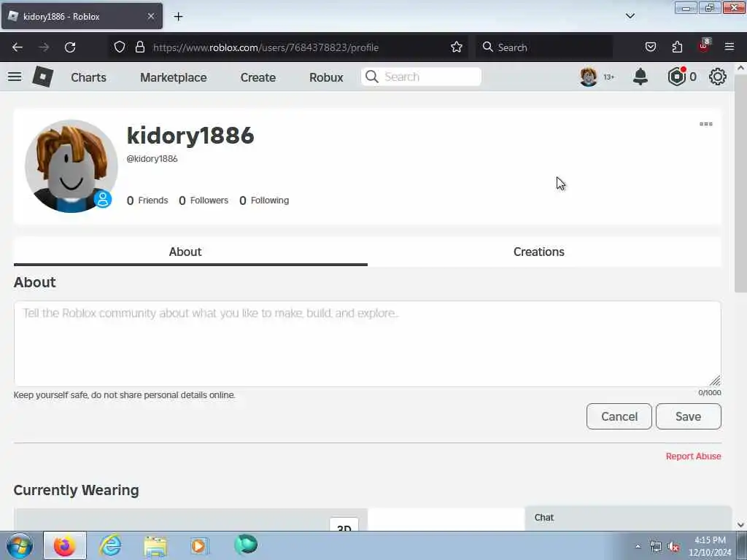The width and height of the screenshot is (747, 560).
Task: Click the About description text area
Action: click(x=368, y=343)
